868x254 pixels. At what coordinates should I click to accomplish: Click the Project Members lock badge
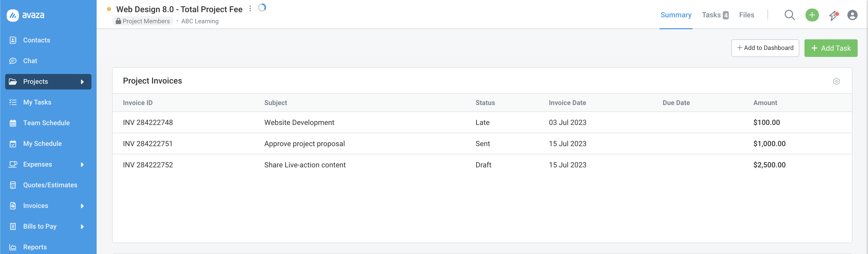pos(143,21)
